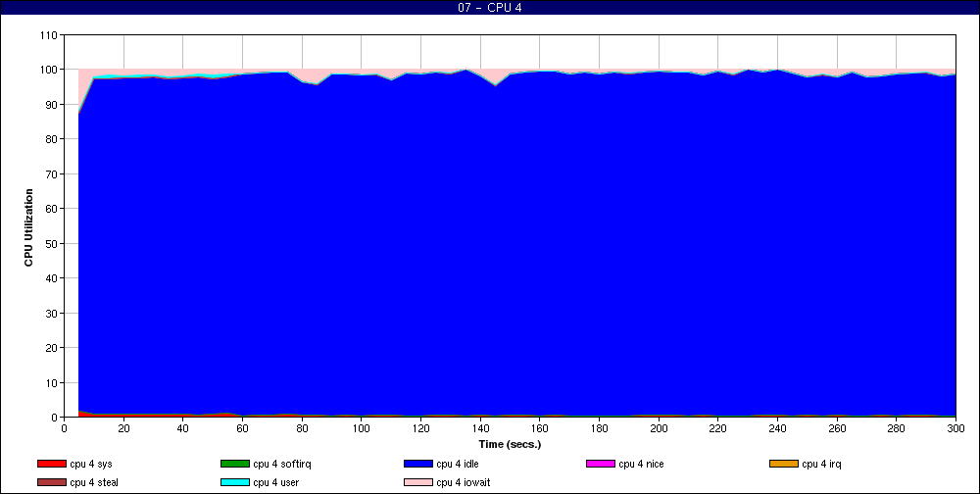Click the red cpu 4 sys legend swatch
Screen dimensions: 980x494
[x=52, y=464]
